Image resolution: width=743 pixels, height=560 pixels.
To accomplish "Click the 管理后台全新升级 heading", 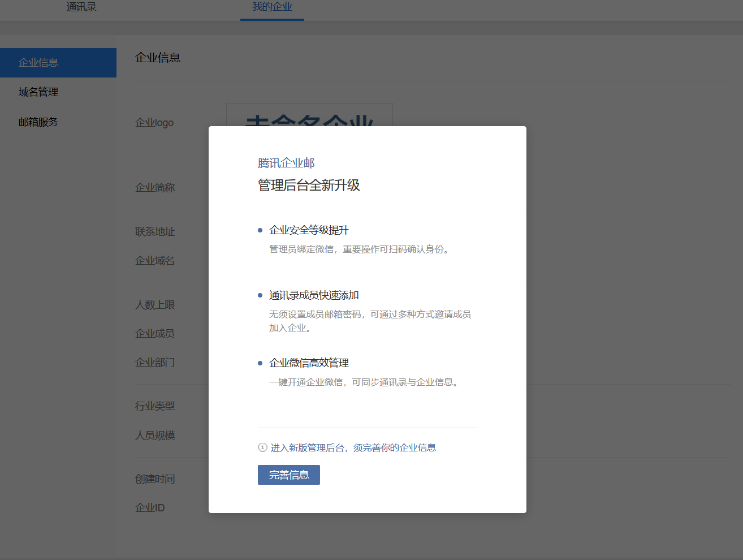I will click(x=309, y=186).
